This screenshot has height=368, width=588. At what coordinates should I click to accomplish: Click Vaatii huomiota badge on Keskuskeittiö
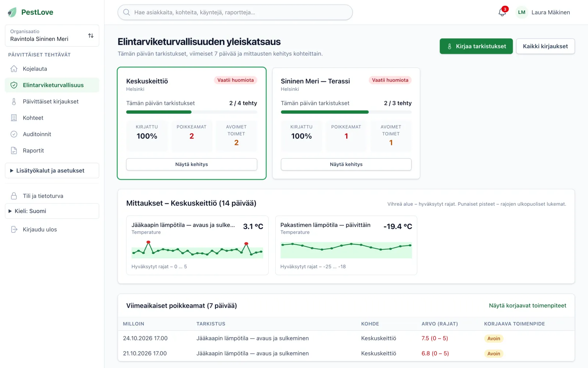click(x=236, y=80)
